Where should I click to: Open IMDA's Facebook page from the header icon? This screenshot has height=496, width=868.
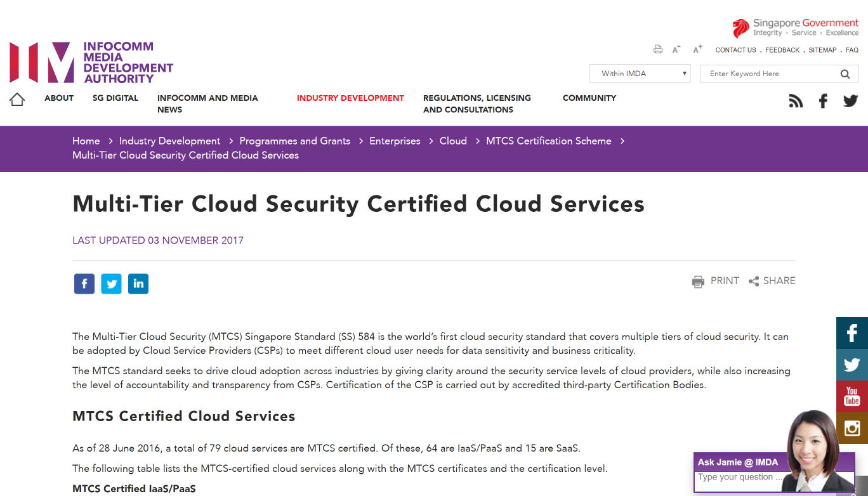823,100
